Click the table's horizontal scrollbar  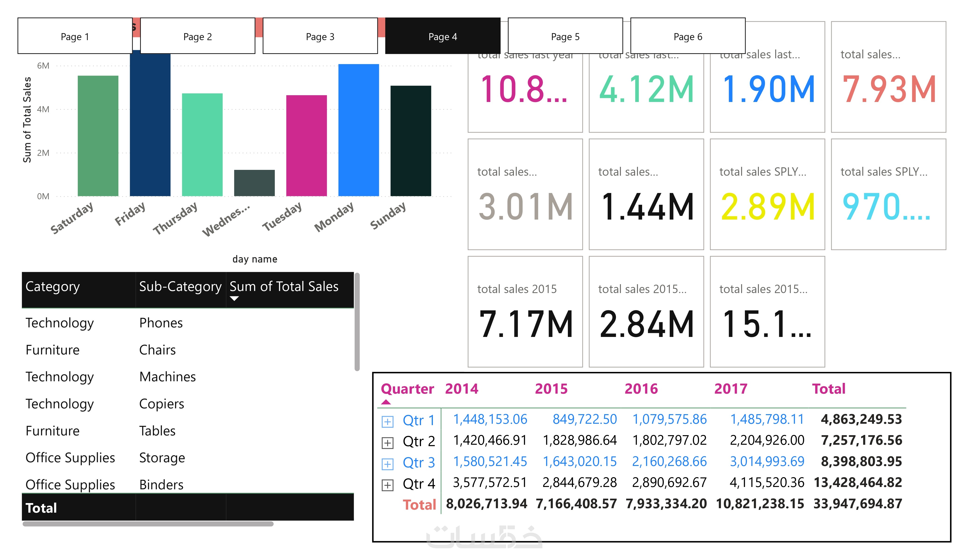pos(148,524)
